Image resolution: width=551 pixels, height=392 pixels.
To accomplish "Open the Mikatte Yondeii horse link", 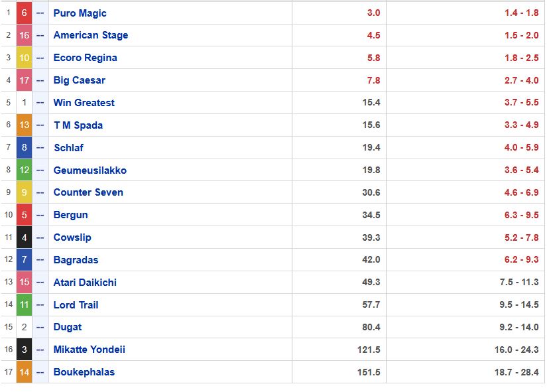I will [90, 350].
